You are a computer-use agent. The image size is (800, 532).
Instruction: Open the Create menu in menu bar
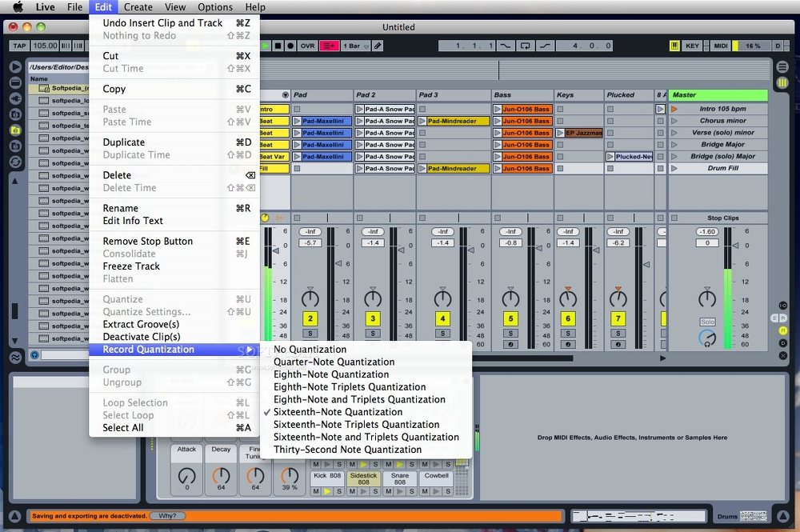coord(138,7)
